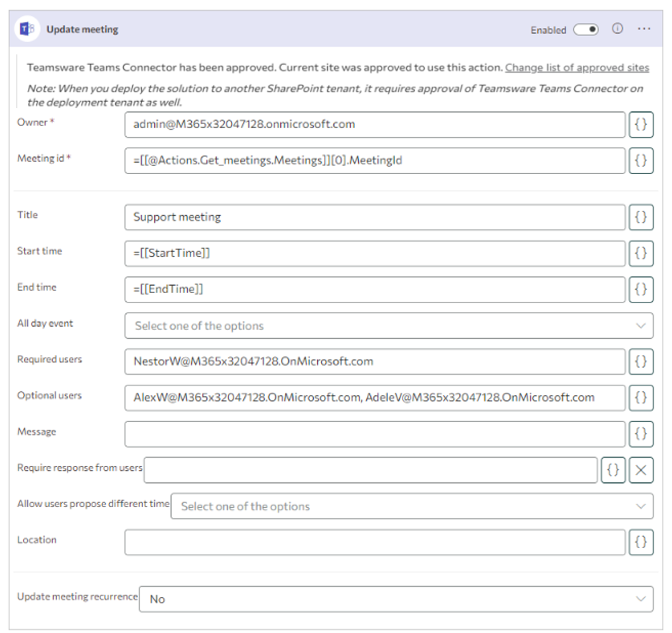The image size is (672, 633).
Task: Click into the Title field reading Support meeting
Action: tap(375, 217)
